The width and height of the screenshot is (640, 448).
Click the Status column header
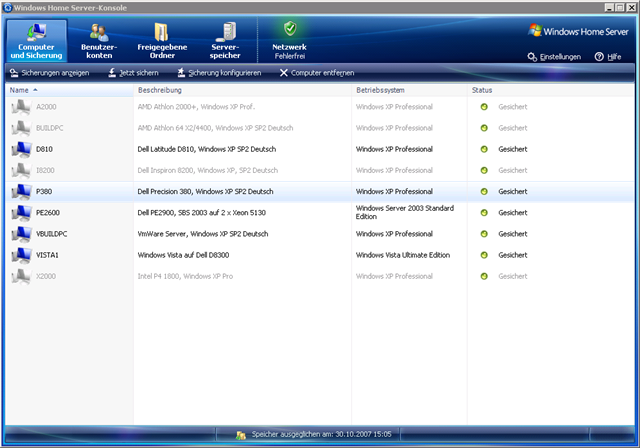point(482,90)
